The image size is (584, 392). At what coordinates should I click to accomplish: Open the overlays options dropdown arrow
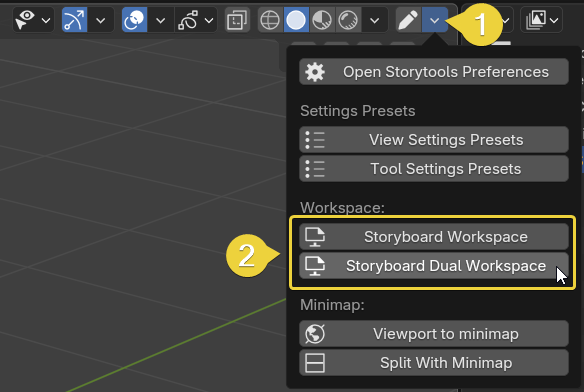[161, 20]
